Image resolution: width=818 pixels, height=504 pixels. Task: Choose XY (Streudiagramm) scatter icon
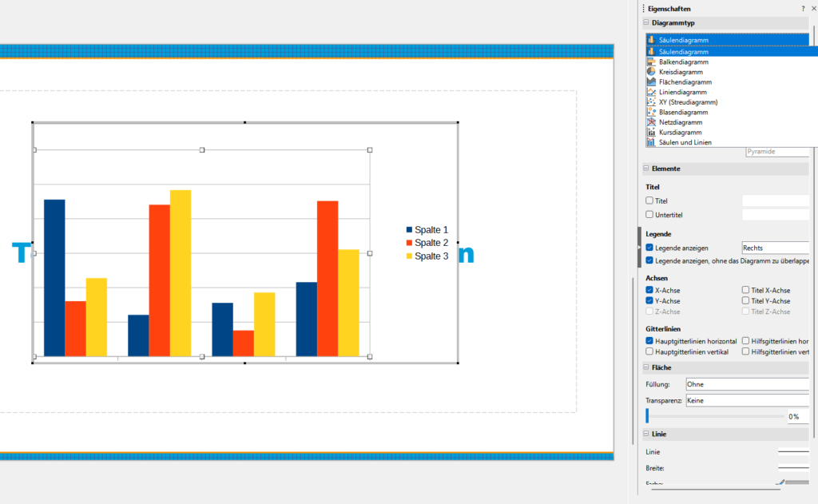click(651, 102)
